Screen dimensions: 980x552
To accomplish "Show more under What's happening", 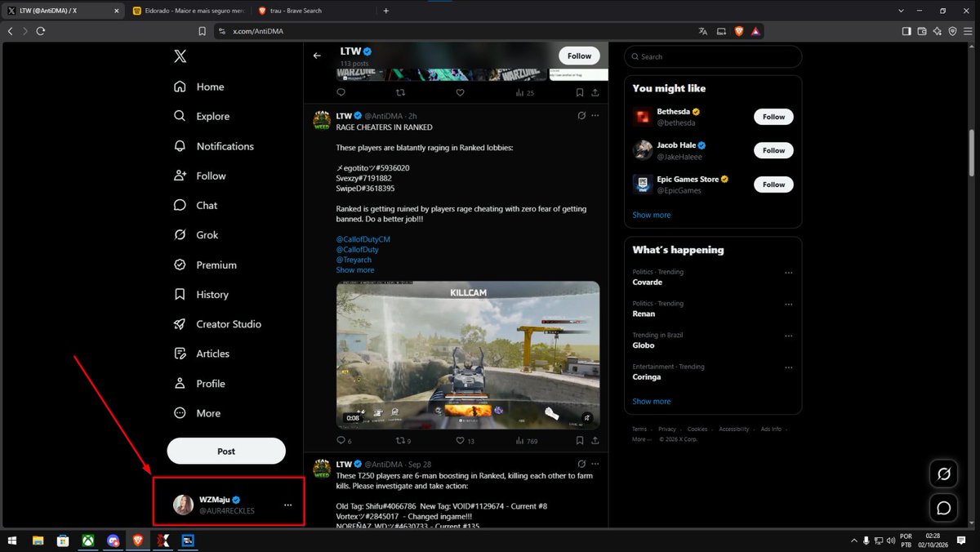I will [651, 401].
